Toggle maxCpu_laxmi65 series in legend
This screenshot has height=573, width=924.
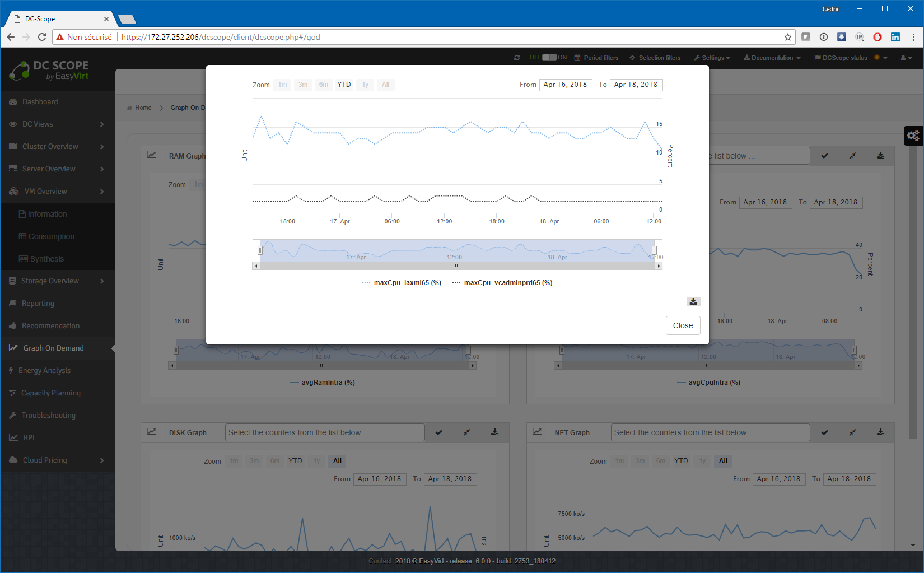point(402,283)
